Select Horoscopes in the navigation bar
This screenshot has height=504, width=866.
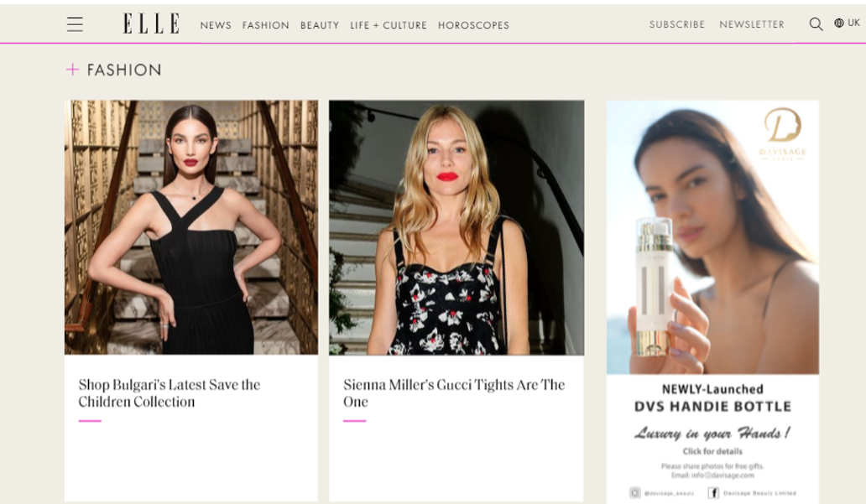473,25
